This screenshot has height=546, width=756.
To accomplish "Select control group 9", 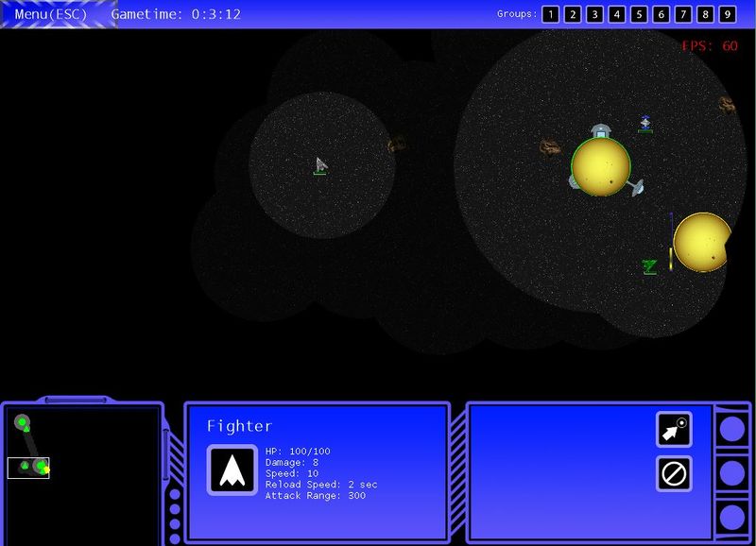I will click(x=728, y=14).
